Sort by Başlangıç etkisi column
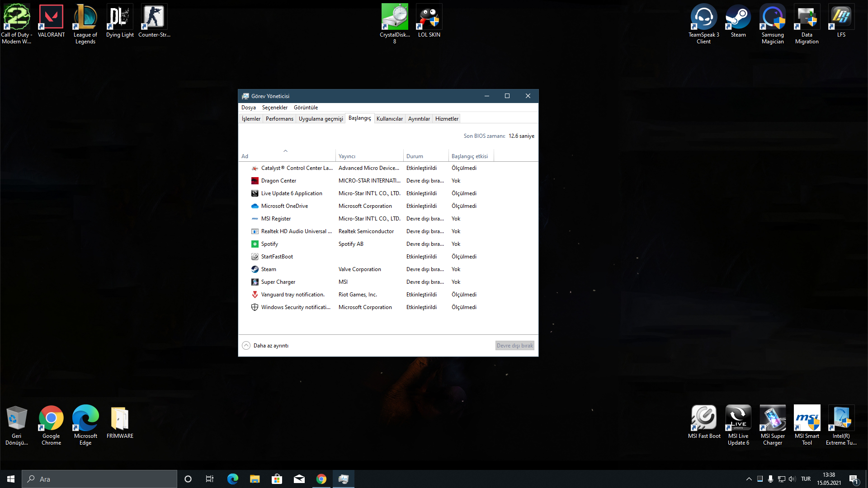Image resolution: width=868 pixels, height=488 pixels. click(x=471, y=156)
